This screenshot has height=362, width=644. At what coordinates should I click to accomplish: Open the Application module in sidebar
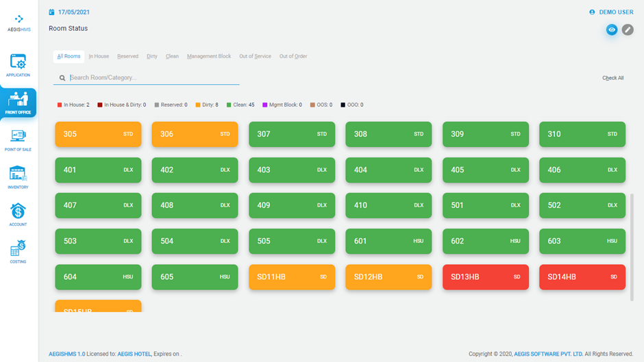(18, 64)
